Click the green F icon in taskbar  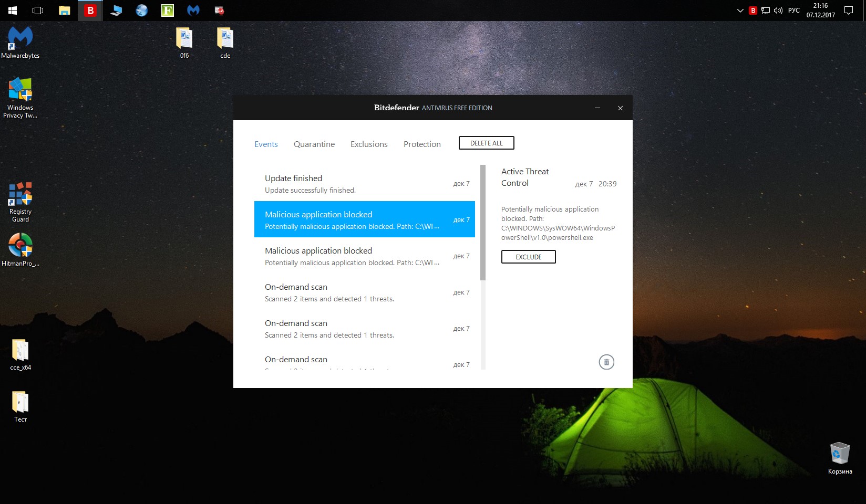pos(168,10)
